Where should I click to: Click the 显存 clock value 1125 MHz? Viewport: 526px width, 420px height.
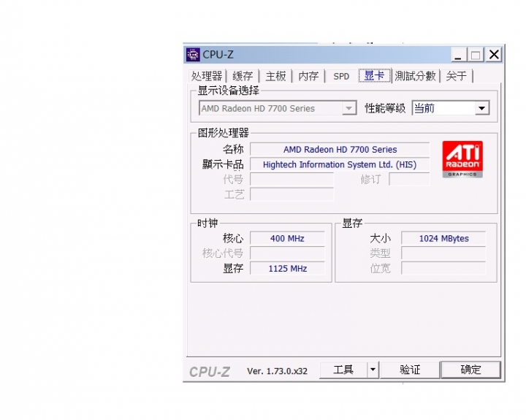(288, 268)
